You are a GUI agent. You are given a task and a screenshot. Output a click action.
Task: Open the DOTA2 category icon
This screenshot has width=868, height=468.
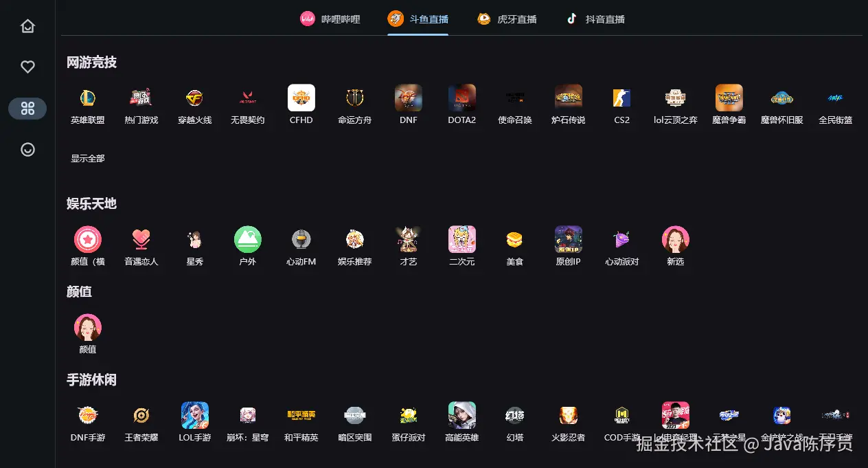click(x=462, y=98)
